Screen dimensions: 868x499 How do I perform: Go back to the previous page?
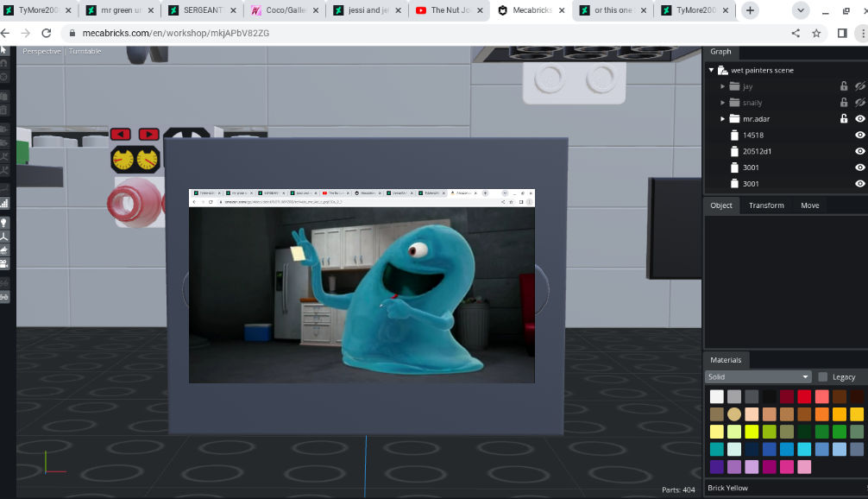point(5,33)
